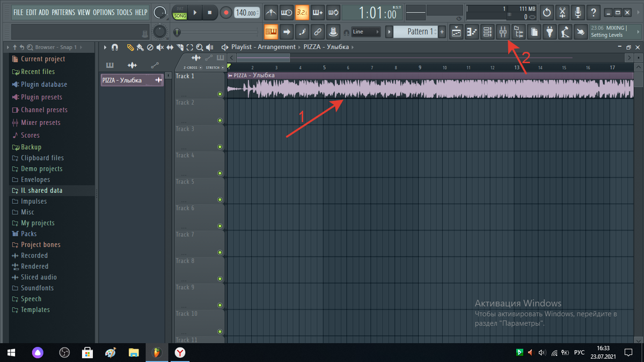This screenshot has width=644, height=362.
Task: Select the Slip tool in playlist toolbar
Action: tap(170, 47)
